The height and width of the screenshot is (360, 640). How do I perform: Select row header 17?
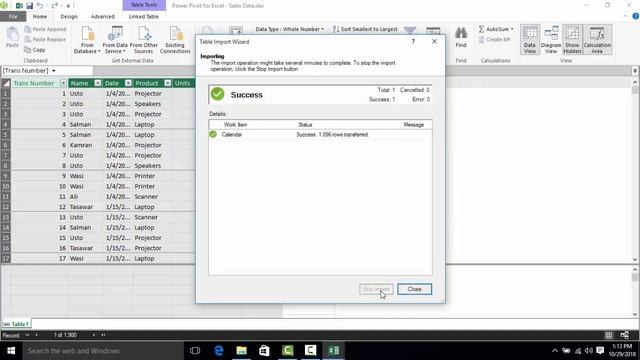point(6,258)
